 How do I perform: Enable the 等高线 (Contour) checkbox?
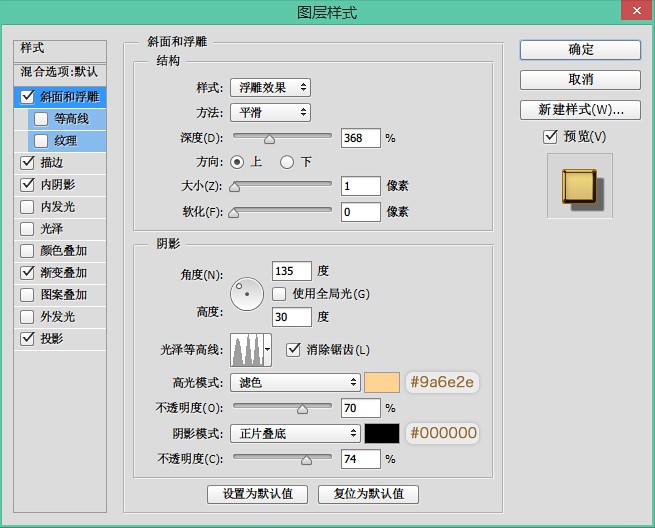41,119
